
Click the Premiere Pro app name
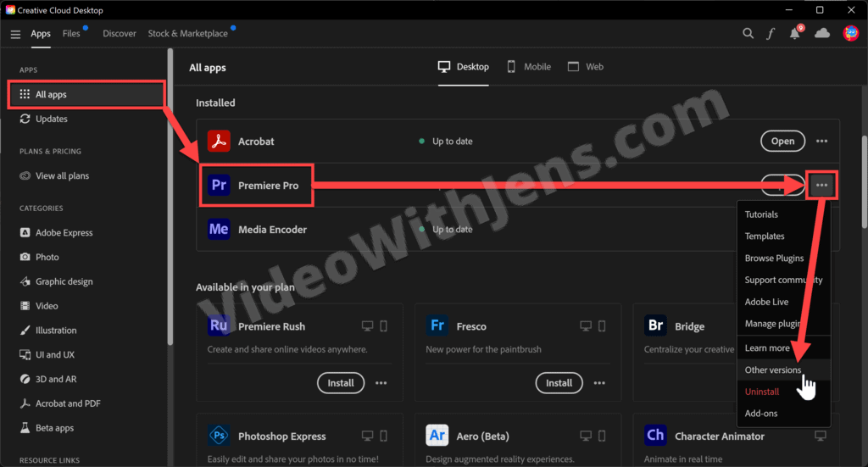point(269,186)
